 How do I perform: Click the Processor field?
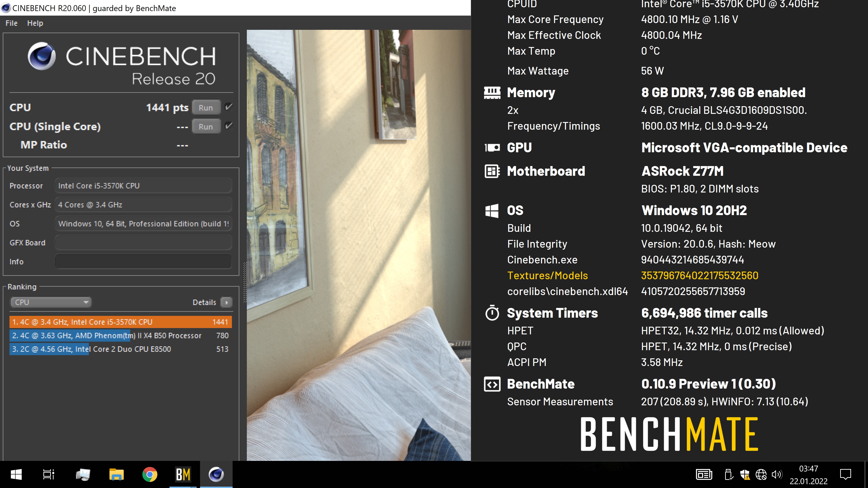[x=143, y=186]
